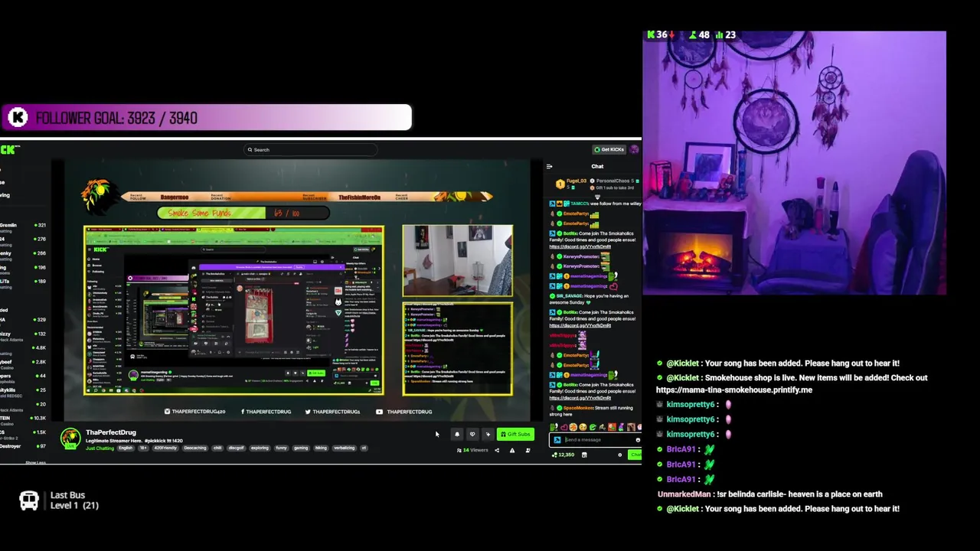The width and height of the screenshot is (980, 551).
Task: Open the streamer's channel avatar
Action: (x=70, y=439)
